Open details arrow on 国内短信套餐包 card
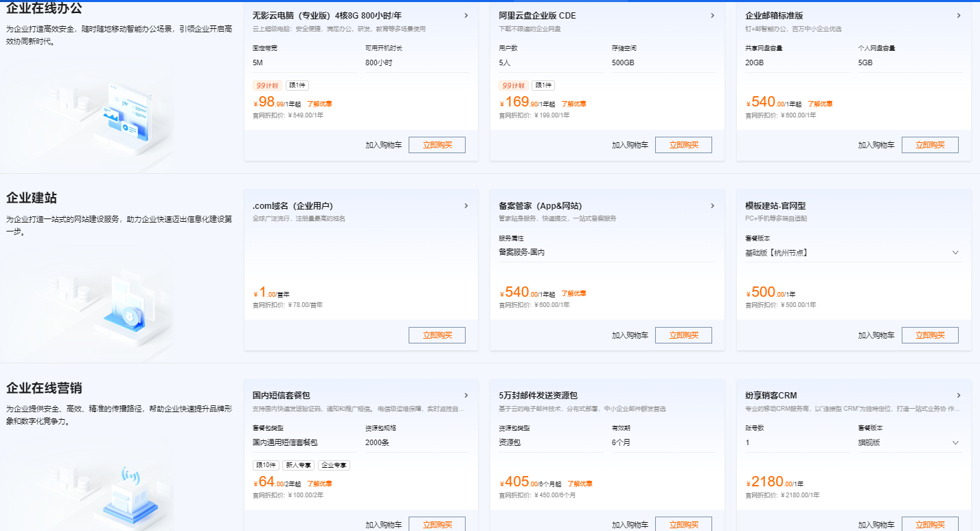 tap(466, 395)
